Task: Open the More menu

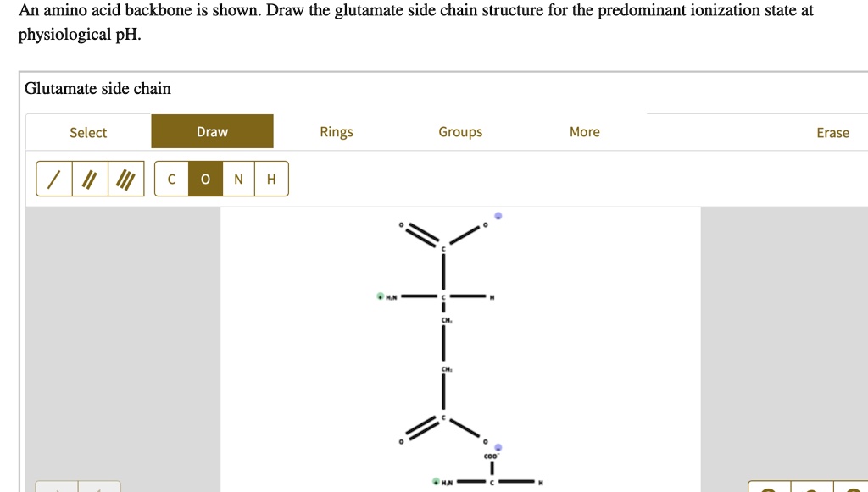Action: tap(585, 131)
